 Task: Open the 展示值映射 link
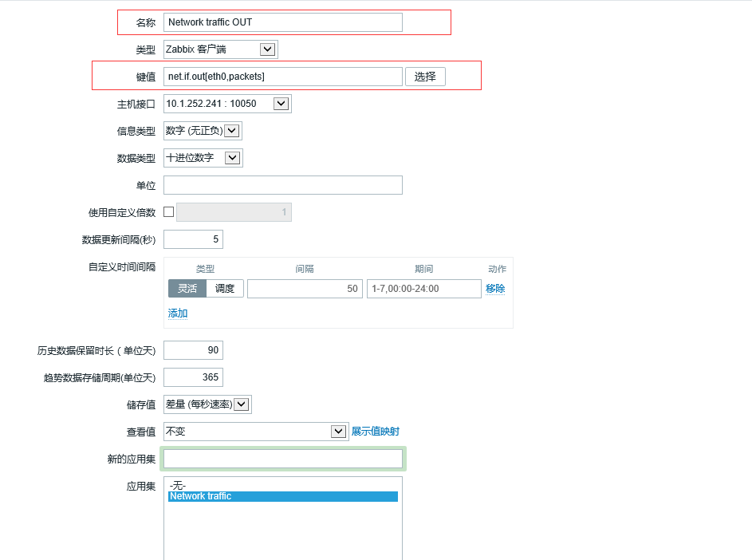coord(375,432)
